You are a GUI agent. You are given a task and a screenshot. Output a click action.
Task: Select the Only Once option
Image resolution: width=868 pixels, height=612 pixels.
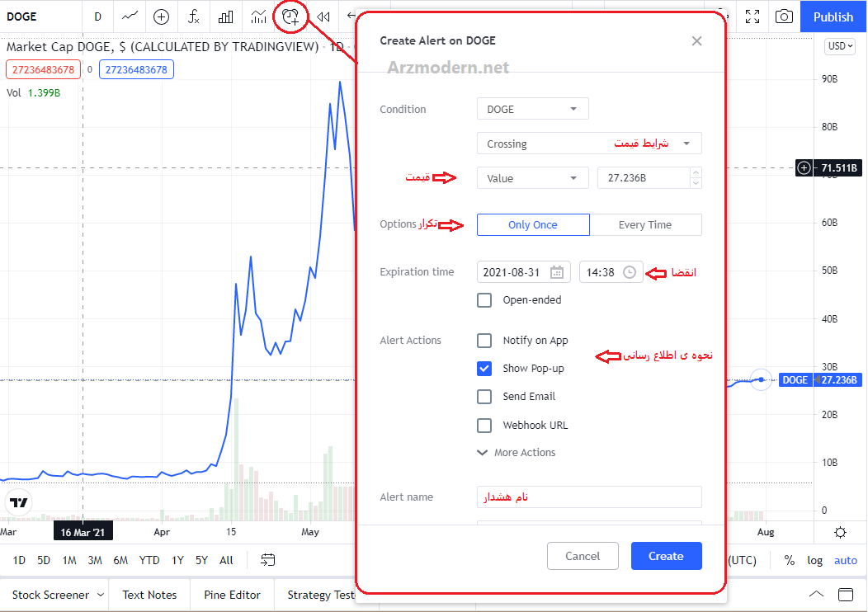coord(533,224)
